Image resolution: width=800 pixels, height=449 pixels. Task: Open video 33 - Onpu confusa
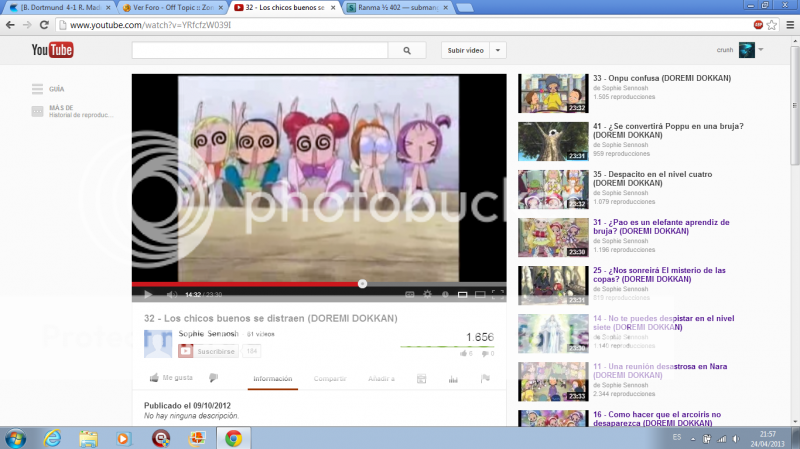(662, 78)
